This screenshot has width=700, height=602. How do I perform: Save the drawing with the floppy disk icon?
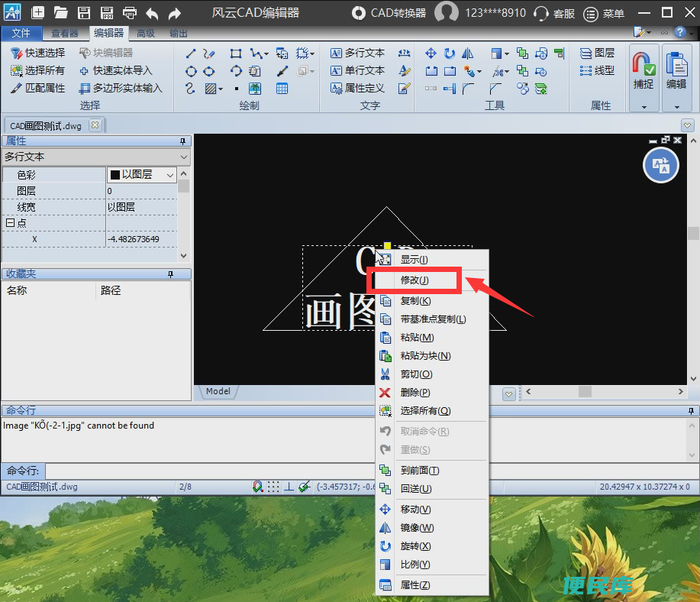click(84, 12)
